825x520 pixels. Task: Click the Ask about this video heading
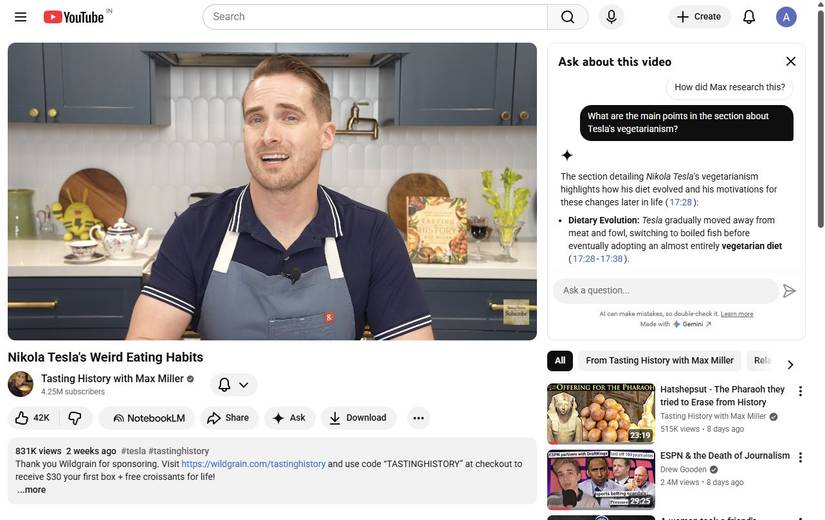(615, 62)
